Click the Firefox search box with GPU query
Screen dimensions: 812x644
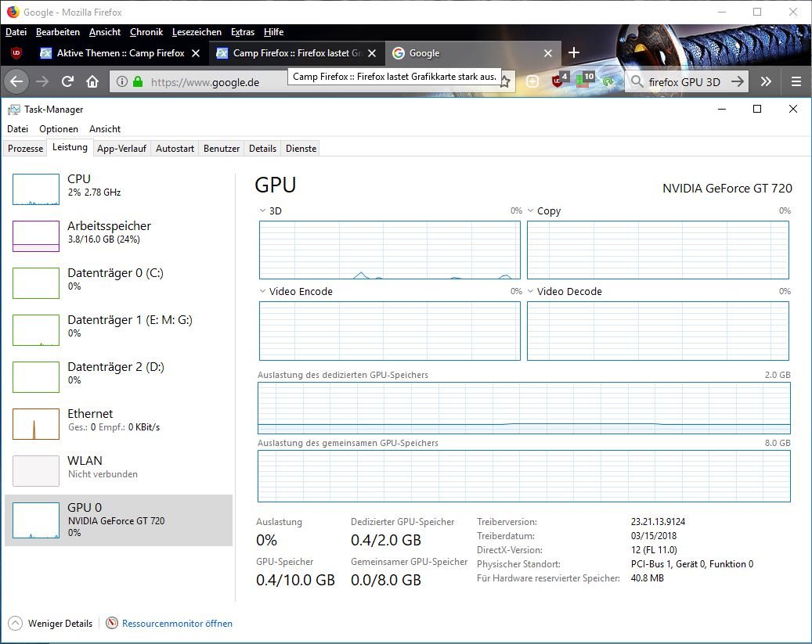tap(684, 81)
